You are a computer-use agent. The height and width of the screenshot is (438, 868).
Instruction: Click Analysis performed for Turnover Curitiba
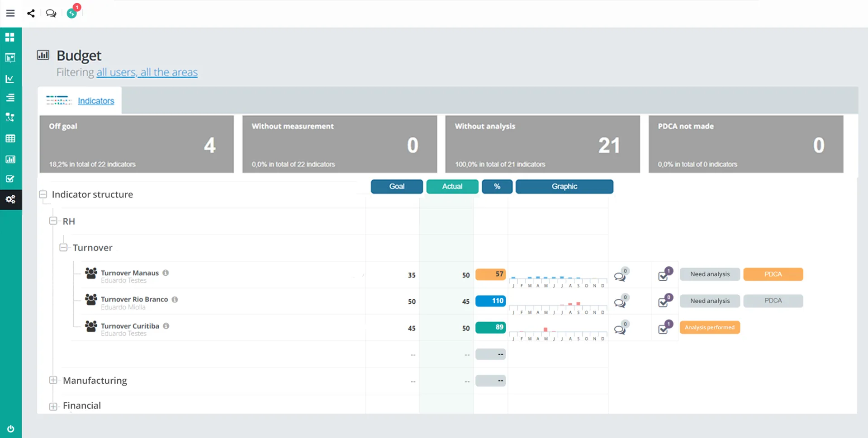click(710, 327)
